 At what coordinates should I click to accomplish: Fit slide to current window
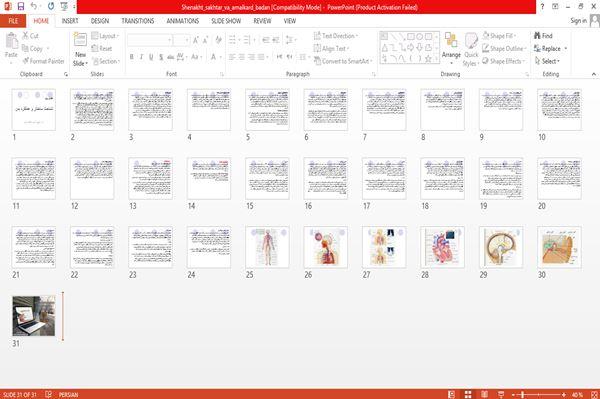pos(594,394)
